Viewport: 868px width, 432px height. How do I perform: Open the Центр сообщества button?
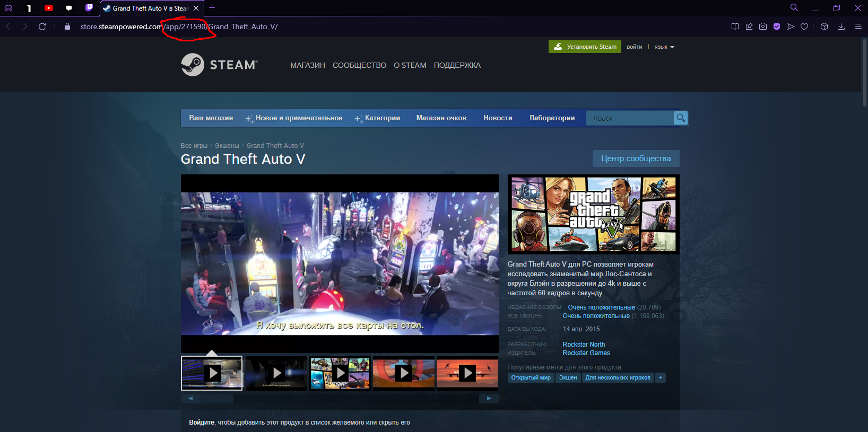coord(636,158)
